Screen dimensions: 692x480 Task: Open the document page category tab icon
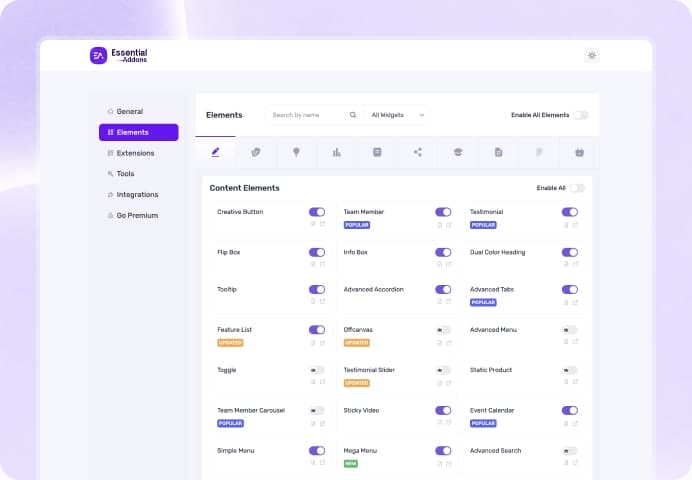[498, 152]
